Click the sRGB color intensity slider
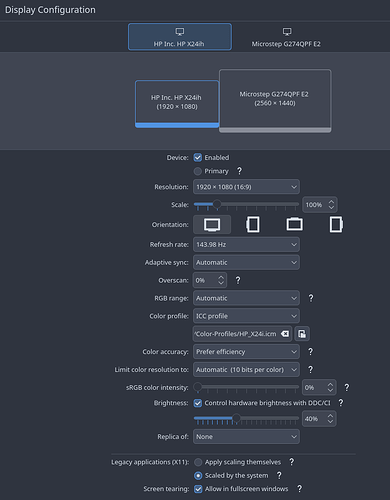The height and width of the screenshot is (500, 390). 246,387
